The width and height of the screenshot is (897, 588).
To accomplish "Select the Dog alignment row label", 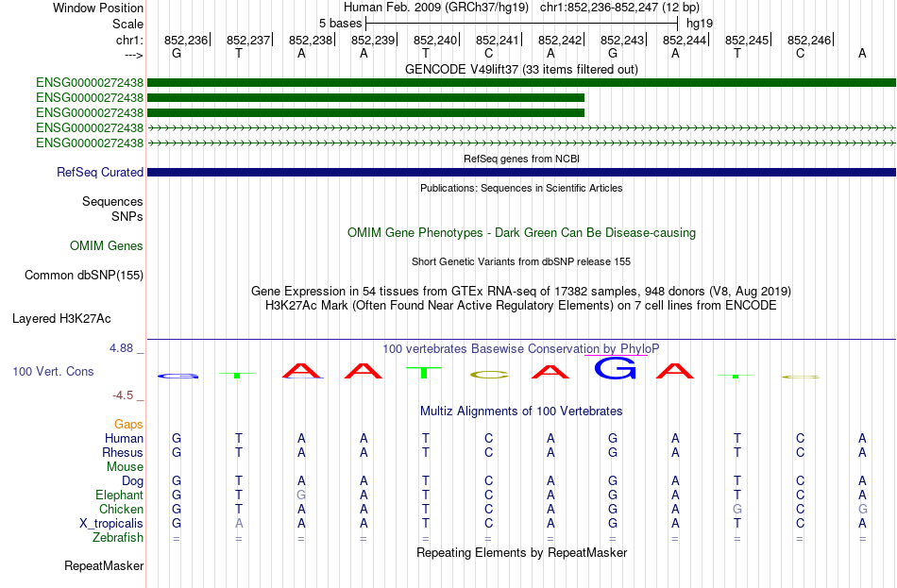I will coord(132,481).
